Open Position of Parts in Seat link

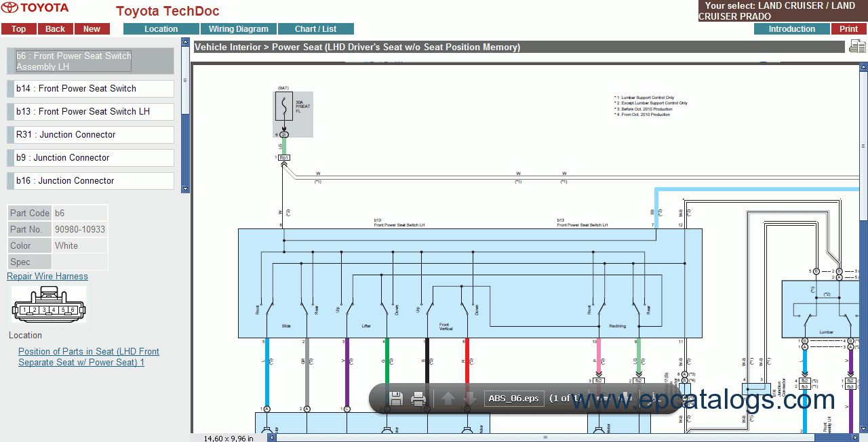click(x=89, y=357)
